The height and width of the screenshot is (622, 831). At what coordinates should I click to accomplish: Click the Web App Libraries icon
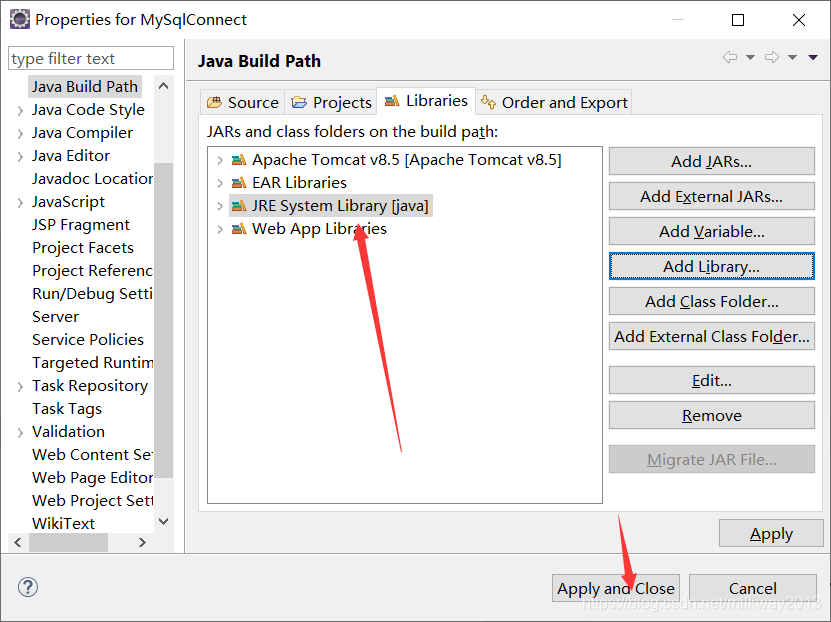pyautogui.click(x=240, y=228)
